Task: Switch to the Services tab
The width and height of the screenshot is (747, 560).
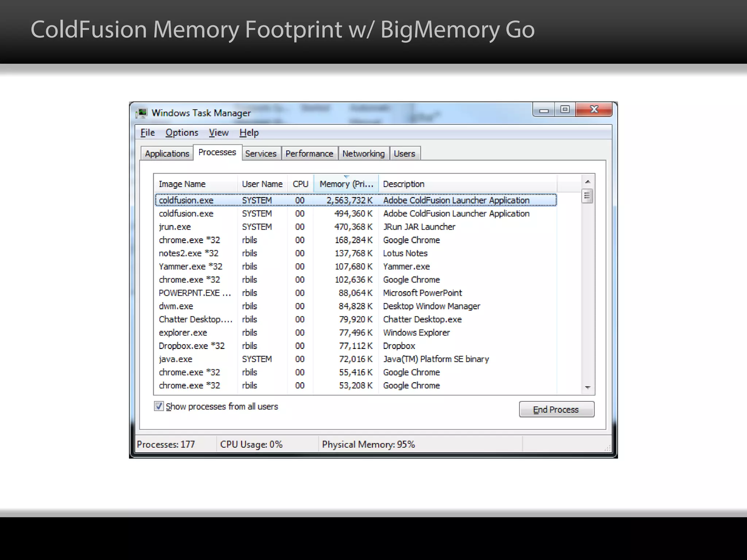Action: tap(261, 153)
